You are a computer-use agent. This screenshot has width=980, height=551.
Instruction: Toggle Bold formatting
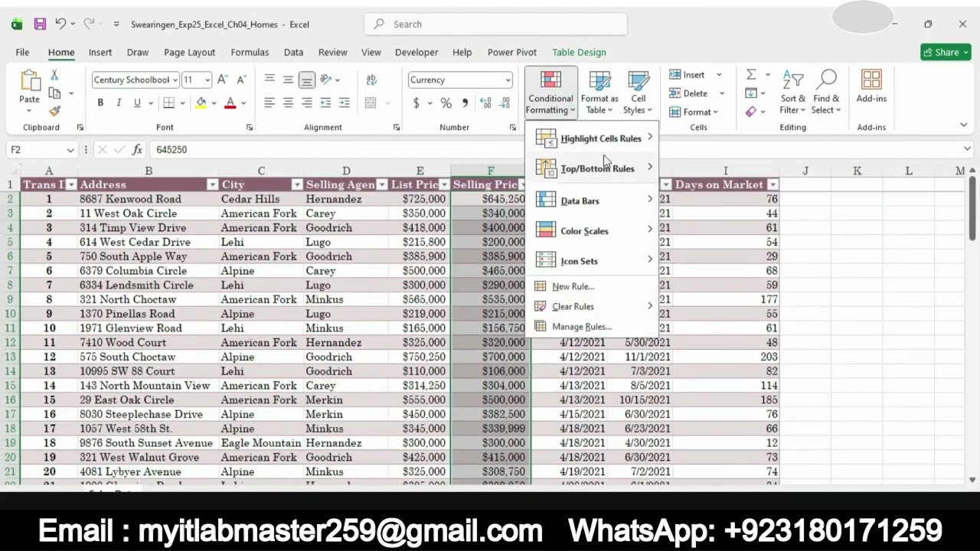click(x=100, y=103)
